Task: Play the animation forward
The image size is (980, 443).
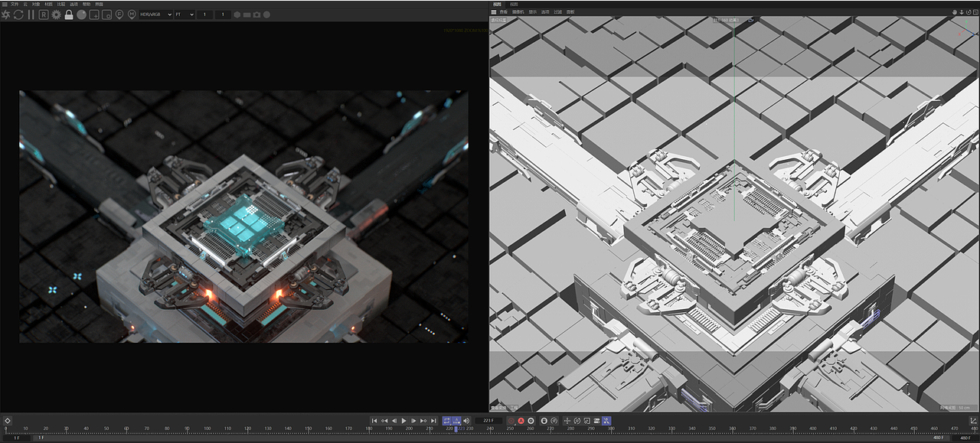Action: coord(403,421)
